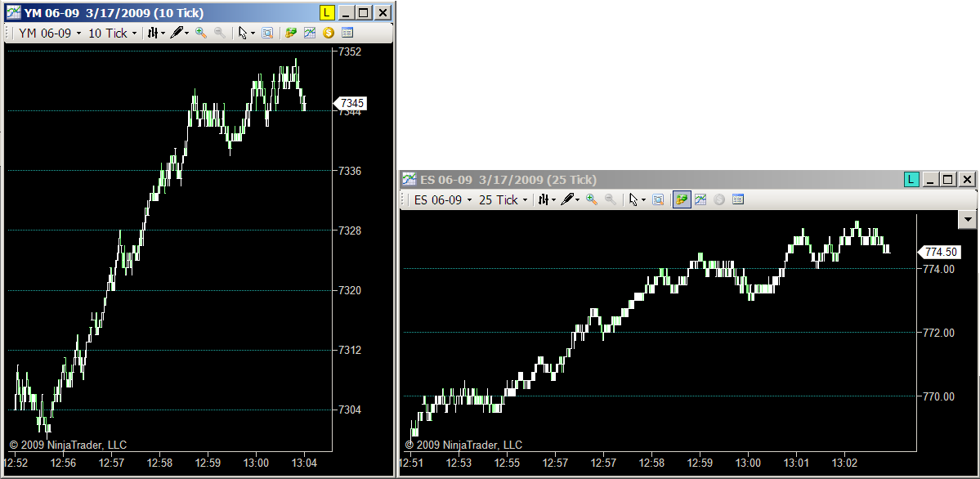Click the 7320 price axis label

coord(349,291)
